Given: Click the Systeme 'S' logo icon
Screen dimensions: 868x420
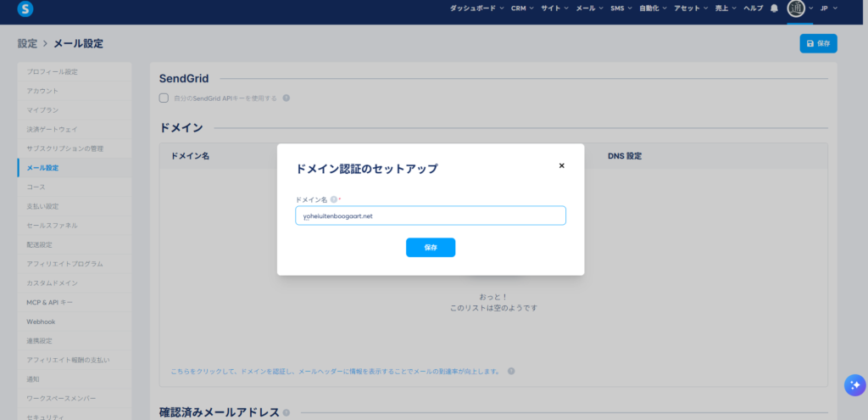Looking at the screenshot, I should click(25, 8).
